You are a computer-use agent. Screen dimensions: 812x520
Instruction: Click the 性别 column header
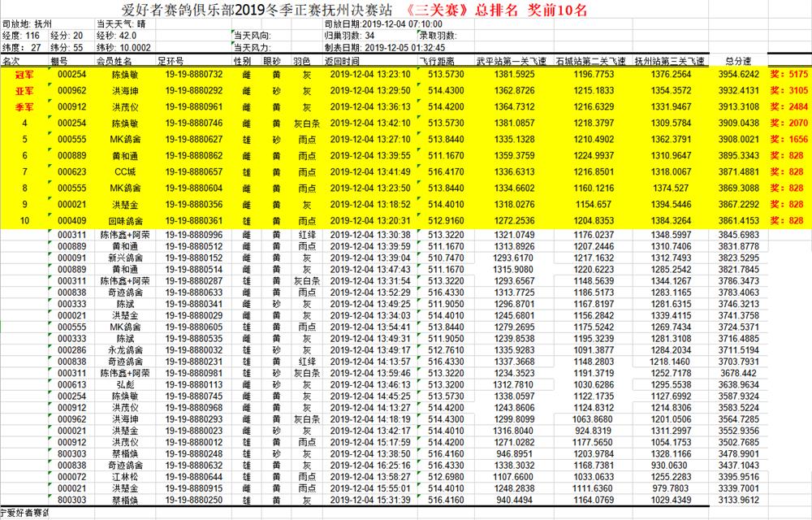[242, 61]
